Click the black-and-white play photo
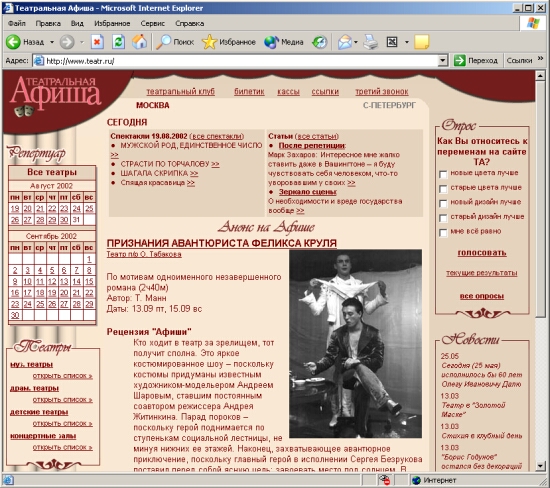Screen dimensions: 550x488 355,343
